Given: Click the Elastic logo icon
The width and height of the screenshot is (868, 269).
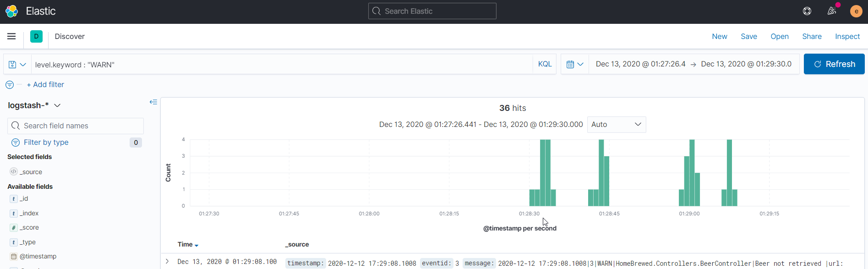Looking at the screenshot, I should tap(11, 11).
